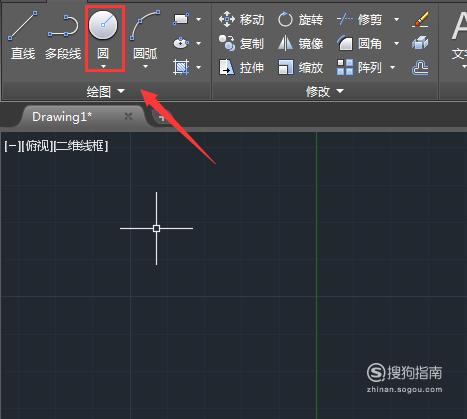Open the Fillet (圆角) dropdown arrow
This screenshot has width=467, height=419.
coord(396,43)
